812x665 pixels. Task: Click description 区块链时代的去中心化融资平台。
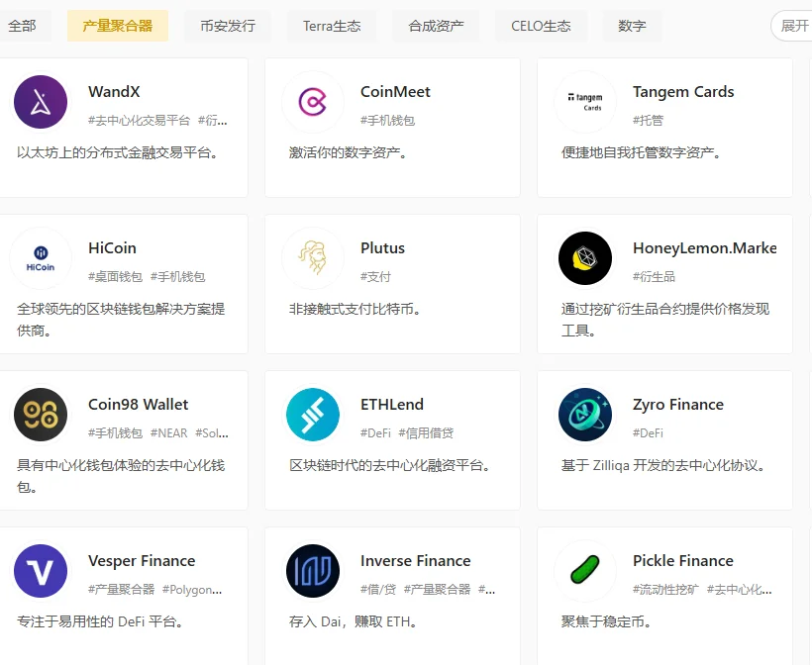point(390,465)
